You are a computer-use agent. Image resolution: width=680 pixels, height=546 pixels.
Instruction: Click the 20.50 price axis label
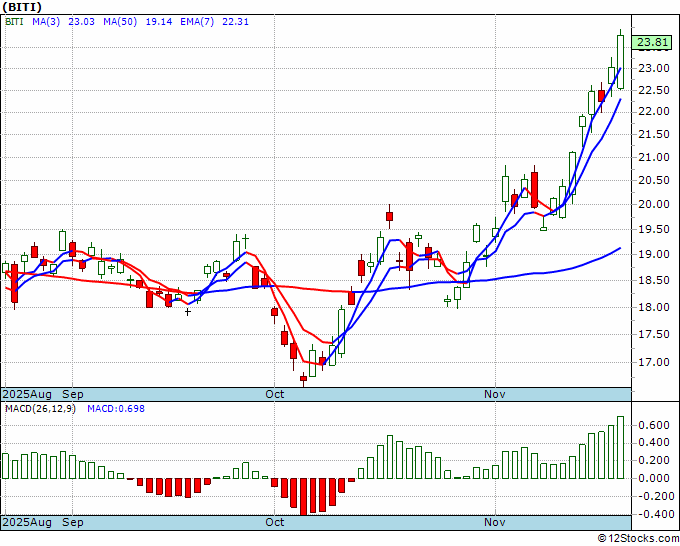pos(654,180)
